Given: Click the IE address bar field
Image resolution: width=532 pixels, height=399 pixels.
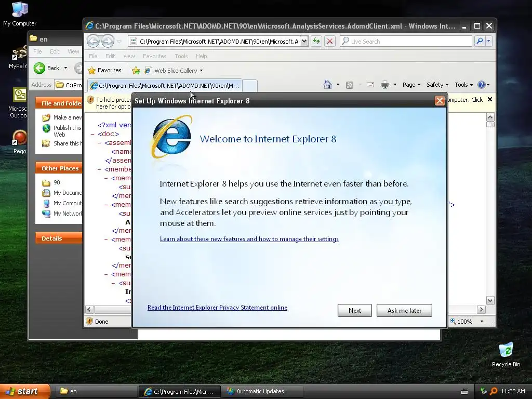Looking at the screenshot, I should tap(215, 42).
